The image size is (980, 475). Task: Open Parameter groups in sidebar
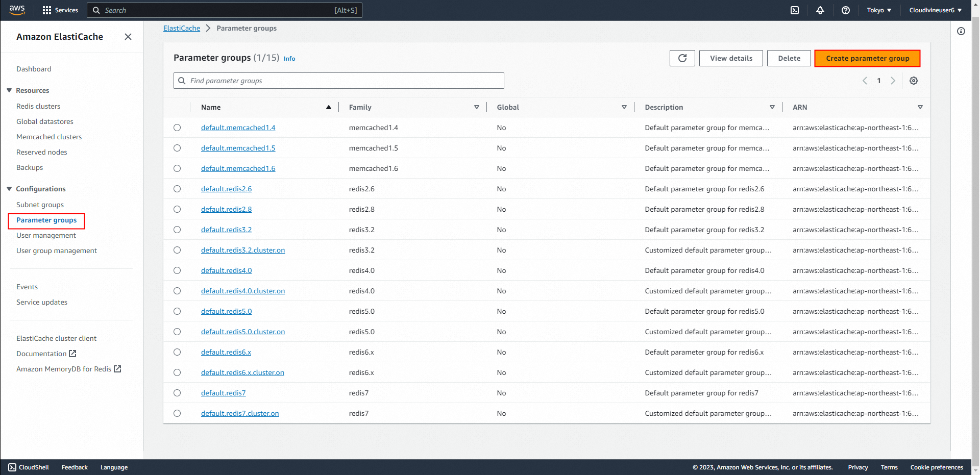point(46,220)
